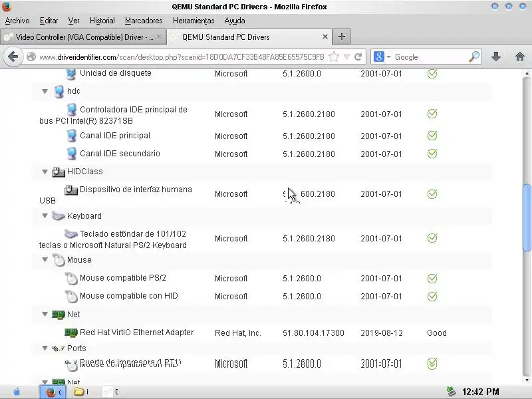Open the Downloads arrow icon in the toolbar

(x=496, y=57)
